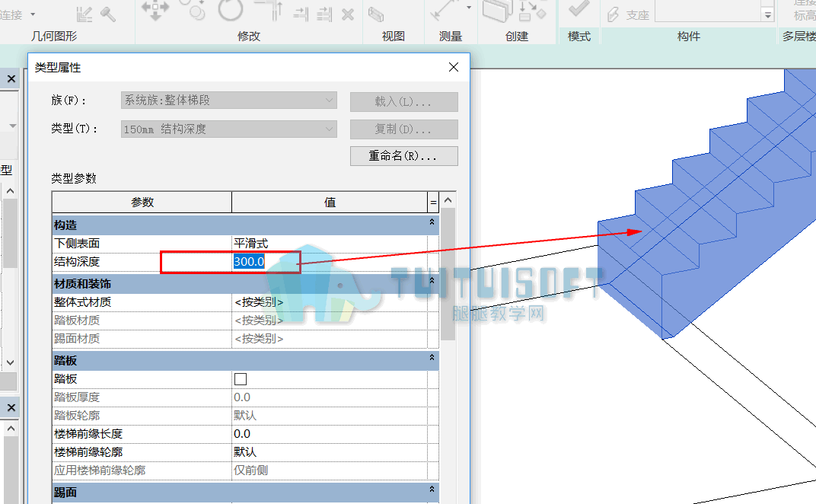
Task: Click the 构件 ribbon panel label
Action: click(x=688, y=36)
